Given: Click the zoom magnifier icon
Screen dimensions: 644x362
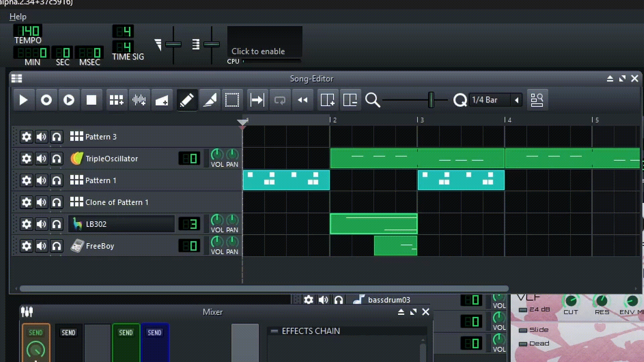Looking at the screenshot, I should tap(372, 100).
